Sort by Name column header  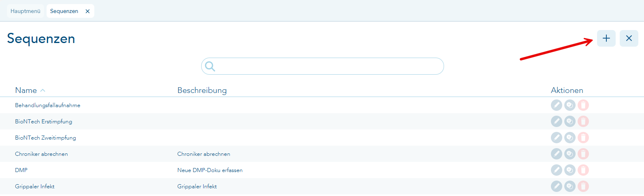[x=26, y=90]
